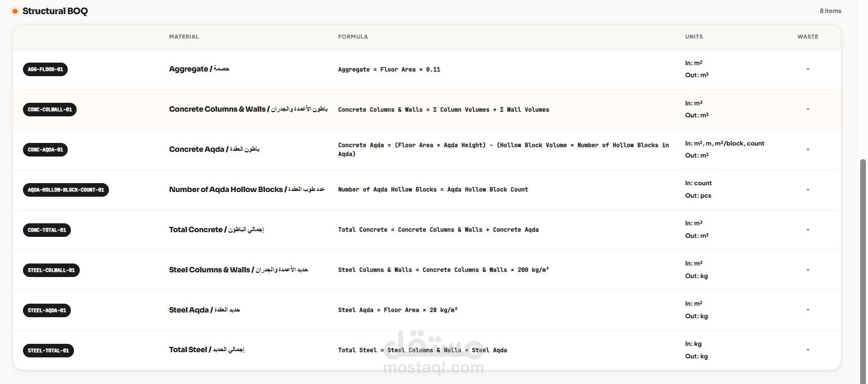Click the Total Steel formula text
Screen dimensions: 868x384
(422, 350)
